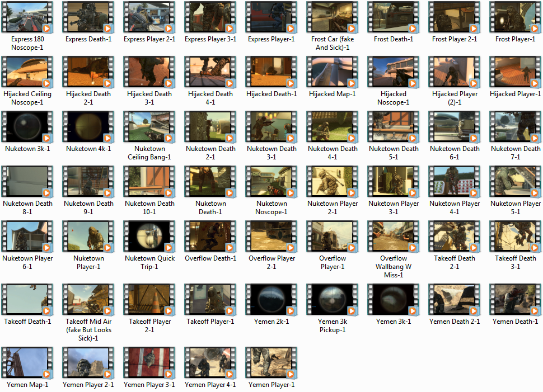Image resolution: width=543 pixels, height=392 pixels.
Task: Click the Nuketown 4k-1 video icon
Action: pos(88,126)
